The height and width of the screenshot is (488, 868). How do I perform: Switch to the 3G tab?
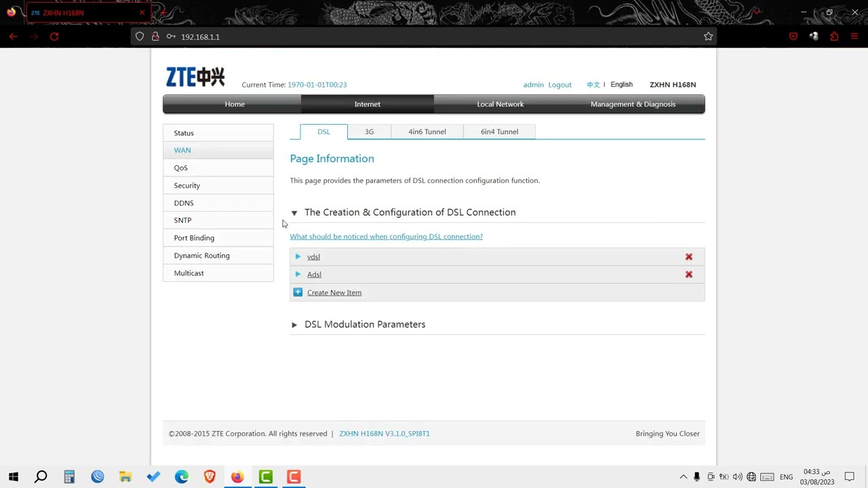(x=369, y=131)
